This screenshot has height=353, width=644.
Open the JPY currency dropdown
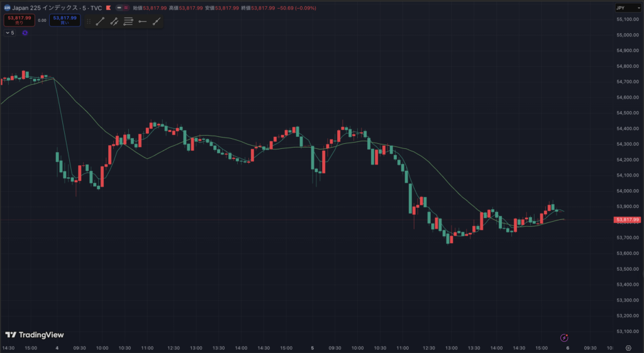[x=627, y=8]
